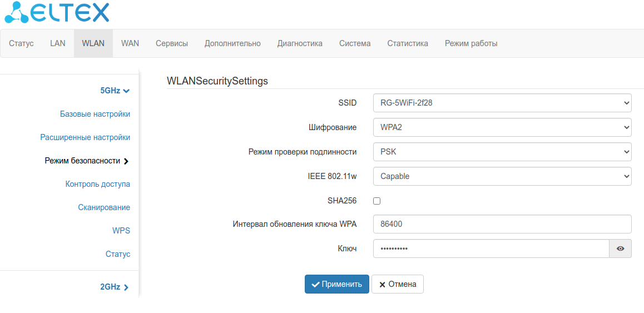Focus the Ключ password field

click(x=491, y=249)
